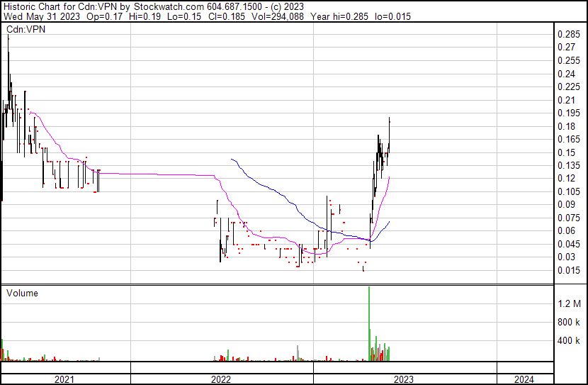Select the 400 k volume axis label
The height and width of the screenshot is (385, 588).
coord(570,341)
